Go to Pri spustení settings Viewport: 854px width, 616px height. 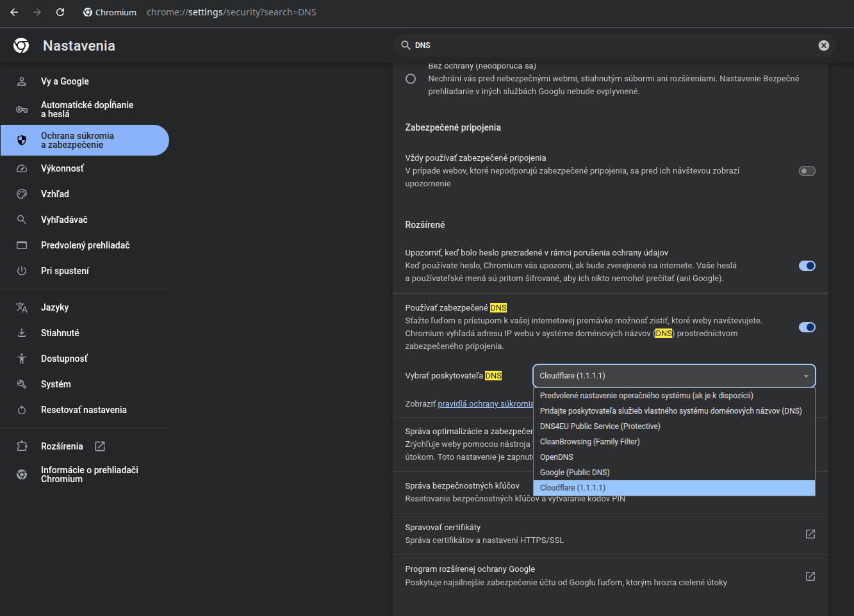pyautogui.click(x=65, y=271)
